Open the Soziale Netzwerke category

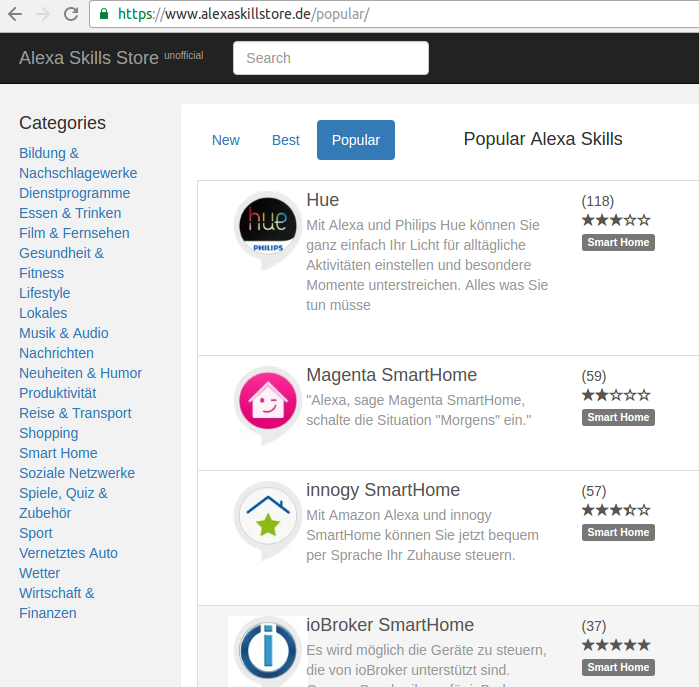(x=77, y=473)
